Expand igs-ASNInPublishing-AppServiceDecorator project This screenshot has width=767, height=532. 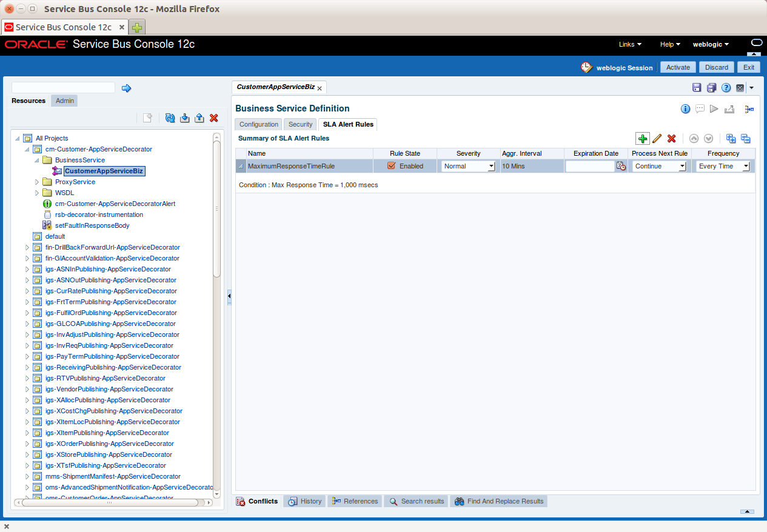tap(27, 269)
